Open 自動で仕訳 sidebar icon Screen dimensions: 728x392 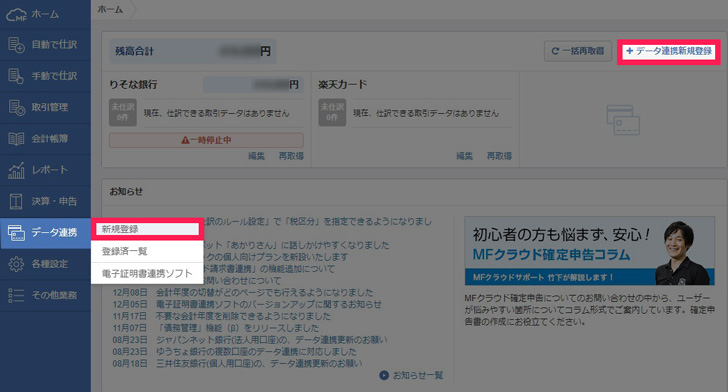pyautogui.click(x=16, y=45)
